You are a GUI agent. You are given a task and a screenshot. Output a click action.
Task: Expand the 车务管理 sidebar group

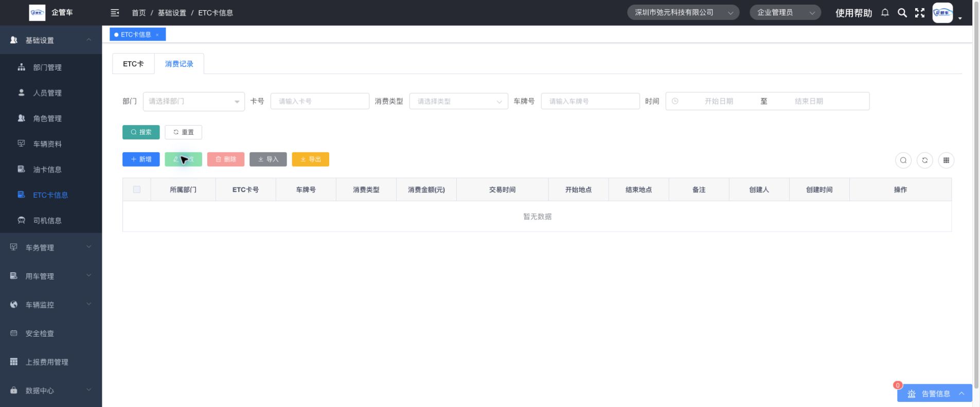click(x=51, y=247)
